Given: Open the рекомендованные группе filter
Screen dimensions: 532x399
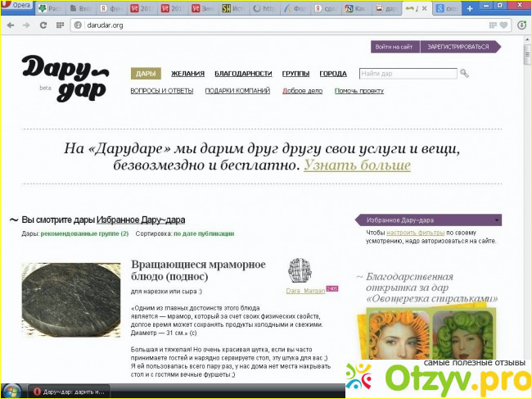Looking at the screenshot, I should pyautogui.click(x=85, y=234).
